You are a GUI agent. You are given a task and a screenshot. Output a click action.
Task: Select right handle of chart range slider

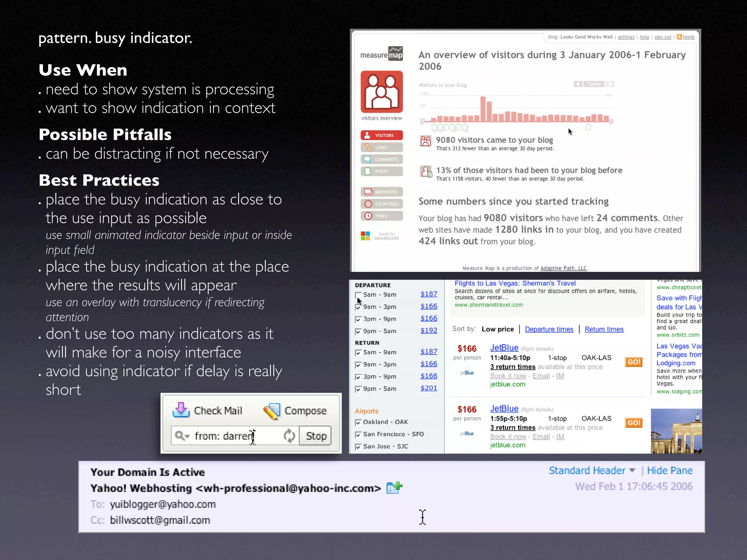(612, 121)
